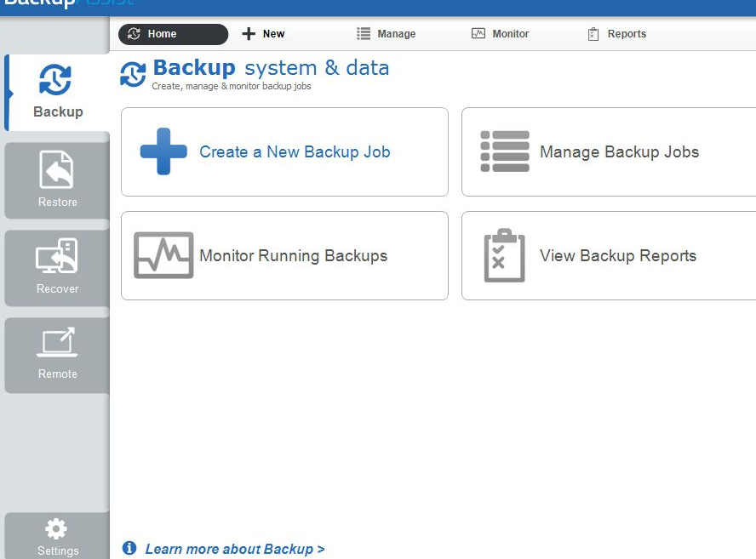Switch to the Monitor tab
The width and height of the screenshot is (756, 559).
coord(501,34)
